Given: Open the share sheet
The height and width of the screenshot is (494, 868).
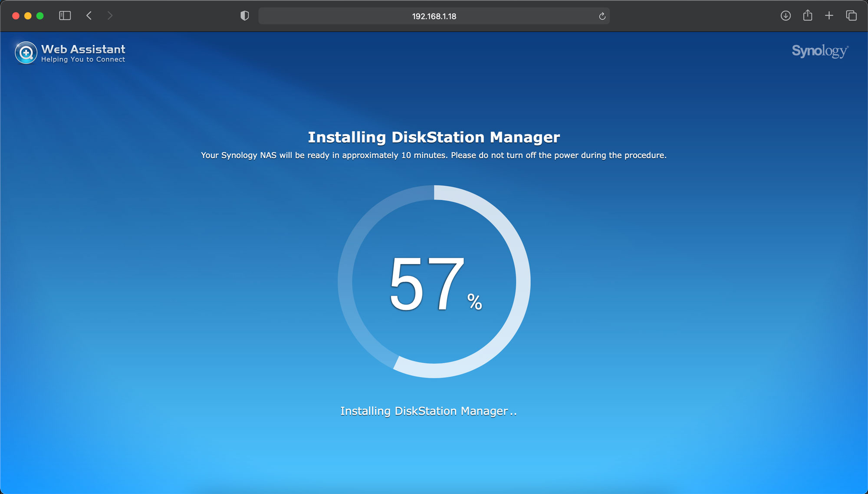Looking at the screenshot, I should [807, 16].
